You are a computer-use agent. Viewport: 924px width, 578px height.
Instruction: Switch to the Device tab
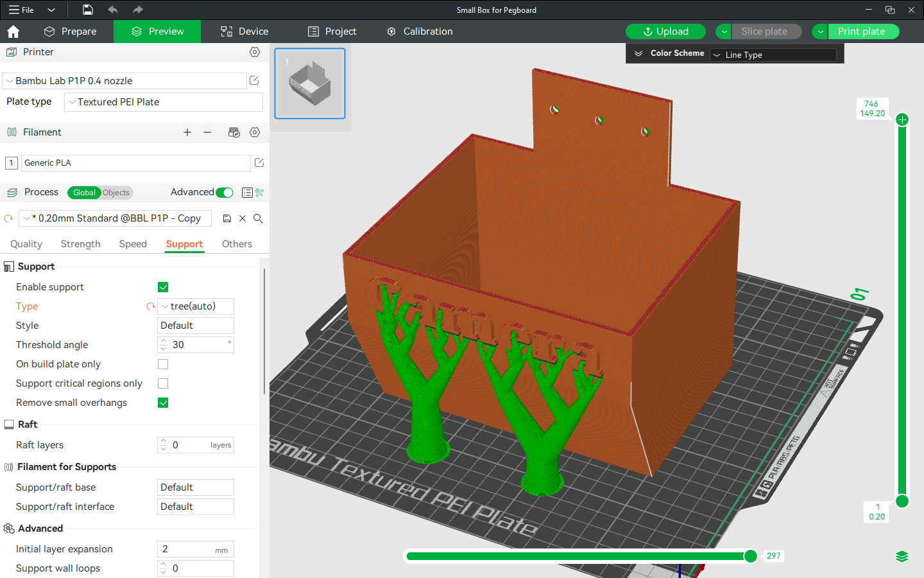click(244, 31)
